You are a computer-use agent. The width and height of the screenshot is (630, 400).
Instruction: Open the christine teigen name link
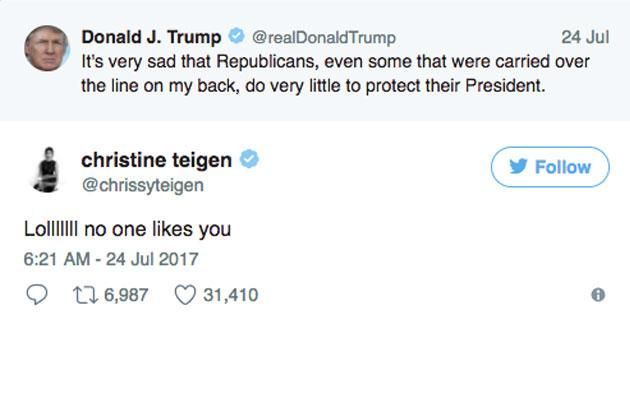[x=156, y=160]
